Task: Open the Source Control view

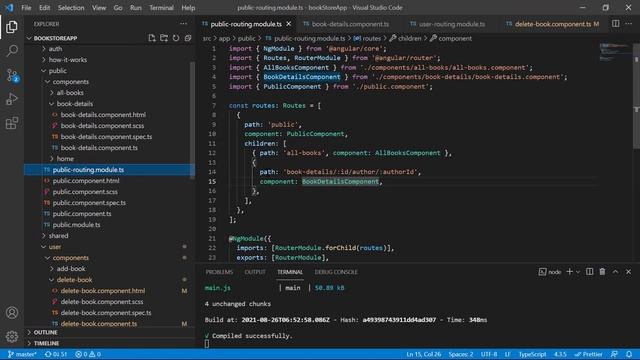Action: tap(12, 75)
